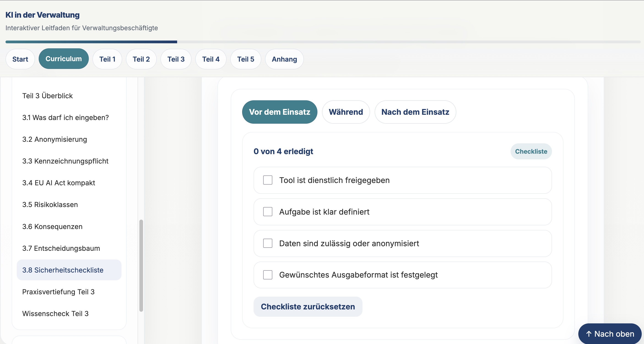The height and width of the screenshot is (344, 644).
Task: Open Teil 3 tab
Action: click(x=176, y=59)
